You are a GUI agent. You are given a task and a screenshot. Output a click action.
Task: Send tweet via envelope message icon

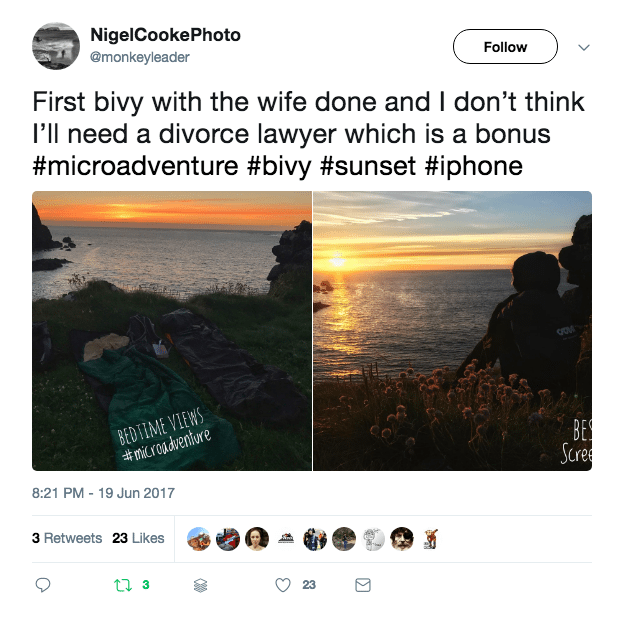[x=363, y=585]
